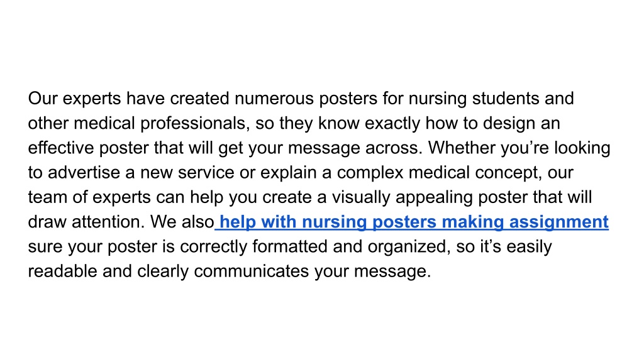Place cursor on the word 'appealing'

(434, 197)
